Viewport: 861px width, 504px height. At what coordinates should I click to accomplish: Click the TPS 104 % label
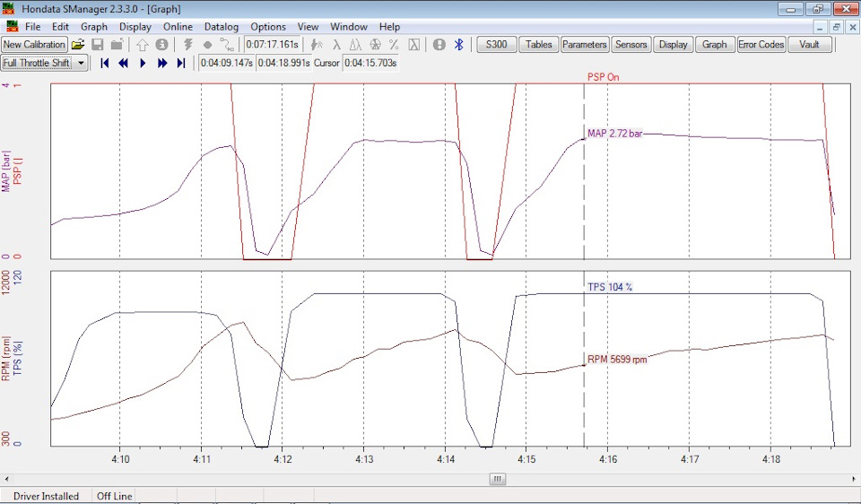(x=610, y=287)
